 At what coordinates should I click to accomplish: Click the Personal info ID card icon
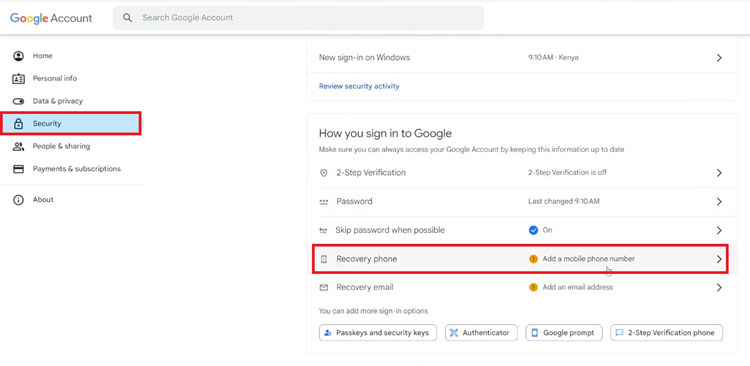(x=18, y=78)
